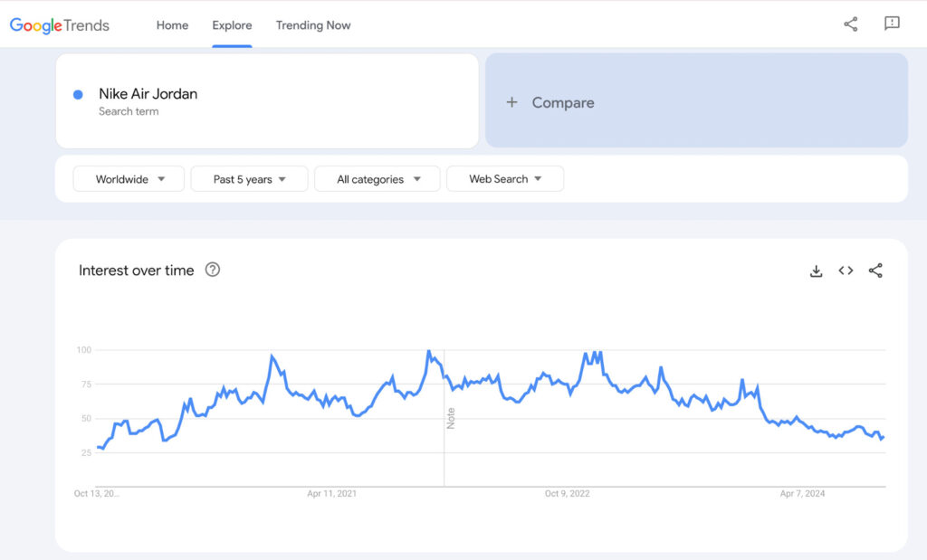
Task: Open the All categories dropdown
Action: coord(377,179)
